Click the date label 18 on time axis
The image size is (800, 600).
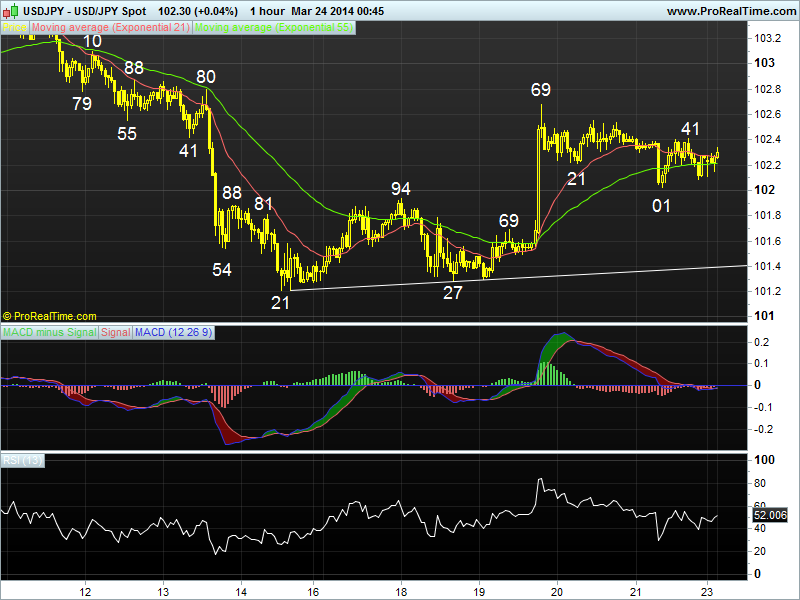pyautogui.click(x=401, y=592)
